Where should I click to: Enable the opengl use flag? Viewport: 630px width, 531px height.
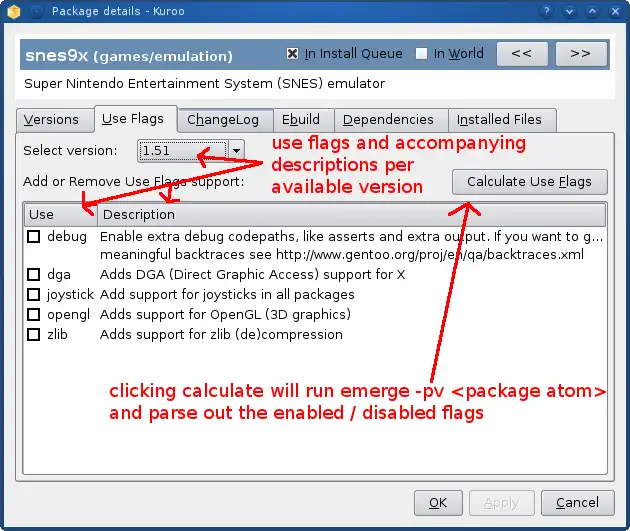coord(33,314)
